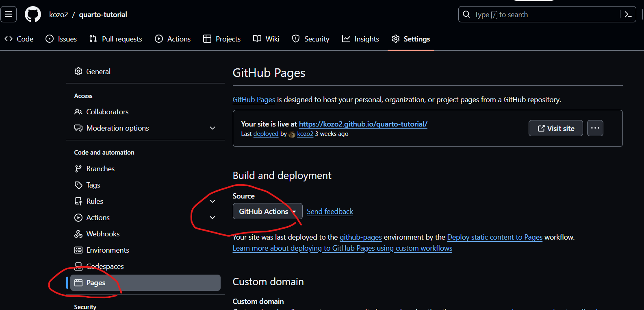
Task: Open the Security tab in the top nav
Action: click(311, 39)
